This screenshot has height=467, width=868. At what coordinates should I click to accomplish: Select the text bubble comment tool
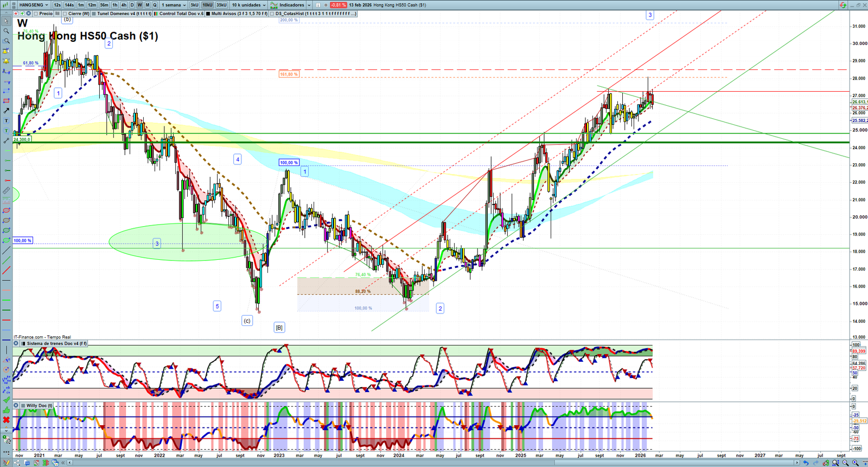[x=7, y=131]
